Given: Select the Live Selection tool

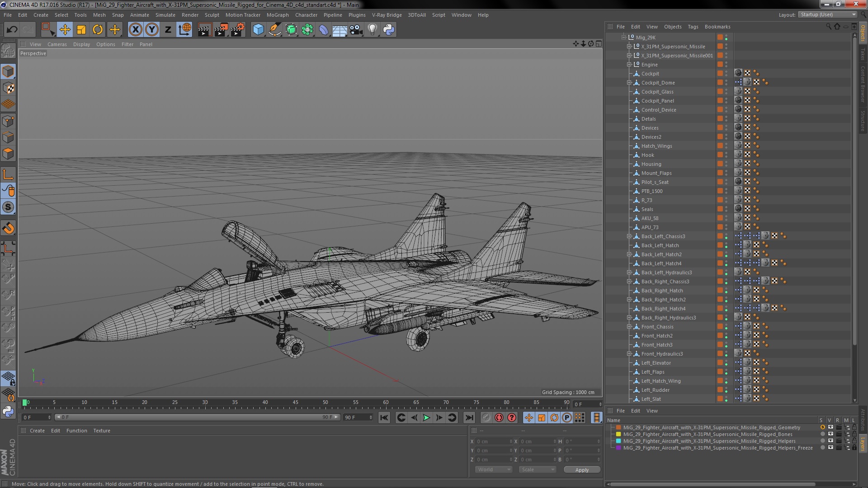Looking at the screenshot, I should point(47,30).
